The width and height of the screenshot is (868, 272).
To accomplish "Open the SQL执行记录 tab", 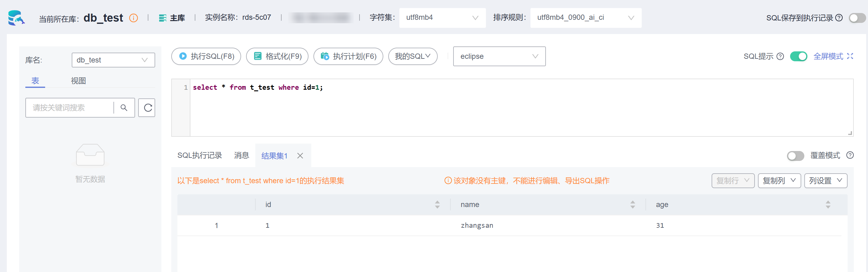I will (199, 155).
